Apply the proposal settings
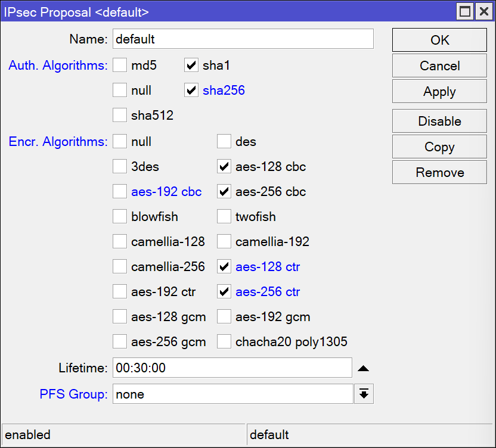Screen dimensions: 496x448 click(x=439, y=91)
